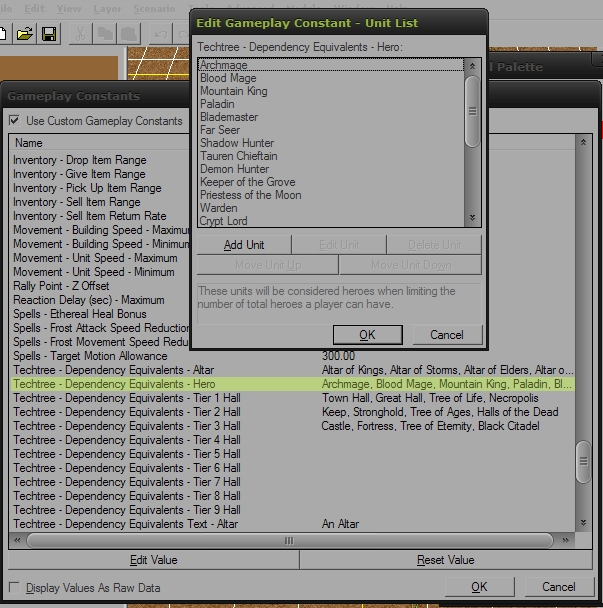603x608 pixels.
Task: Click the New Map page icon
Action: (3, 34)
